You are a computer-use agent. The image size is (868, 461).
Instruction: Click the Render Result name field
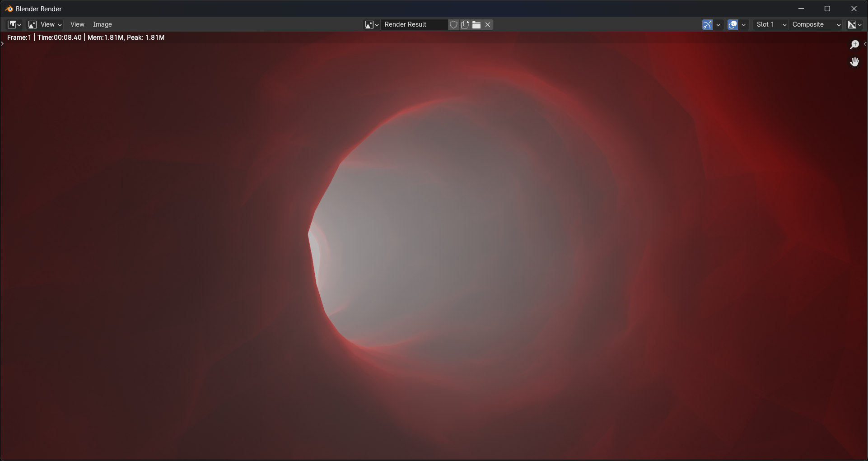coord(414,24)
